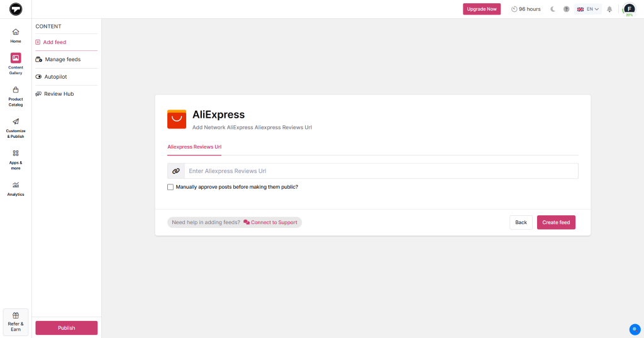The height and width of the screenshot is (338, 644).
Task: Click the Back button
Action: [x=521, y=222]
